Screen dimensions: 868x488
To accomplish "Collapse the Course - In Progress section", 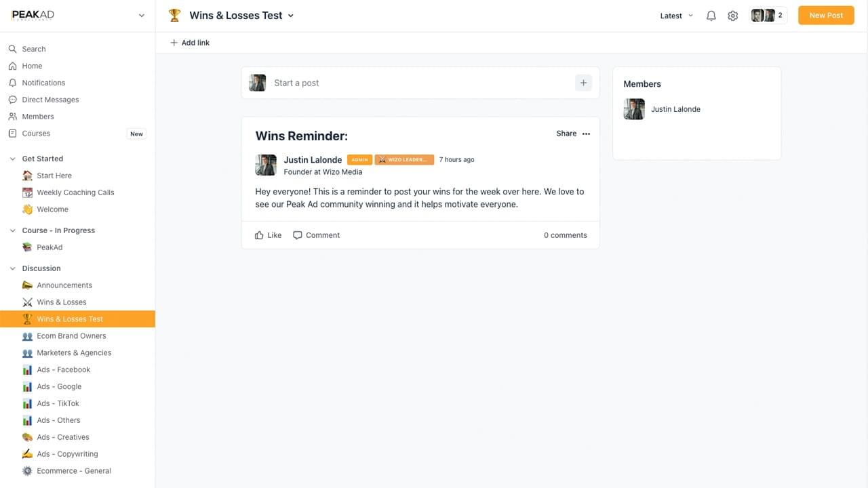I will [12, 230].
